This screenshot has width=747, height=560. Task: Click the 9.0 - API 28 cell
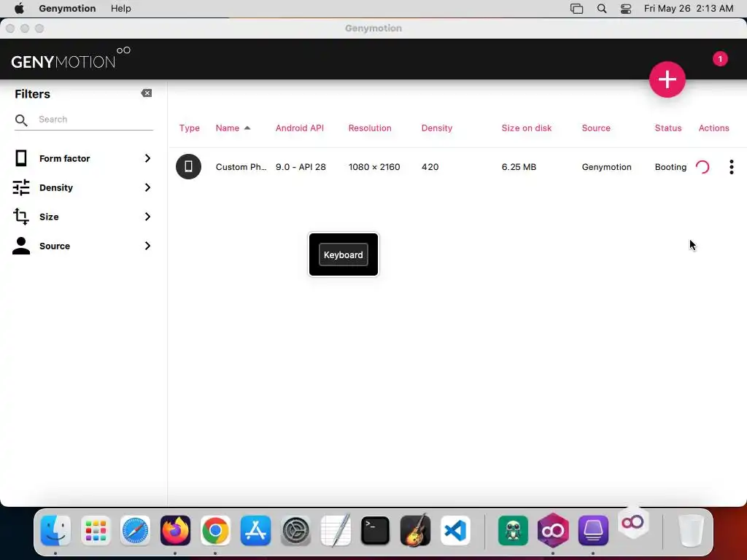click(x=301, y=167)
